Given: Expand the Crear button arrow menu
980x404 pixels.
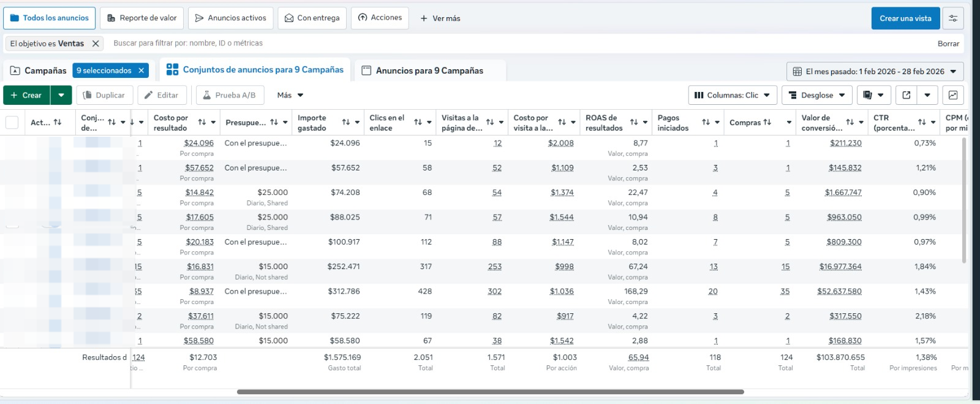Looking at the screenshot, I should 61,95.
